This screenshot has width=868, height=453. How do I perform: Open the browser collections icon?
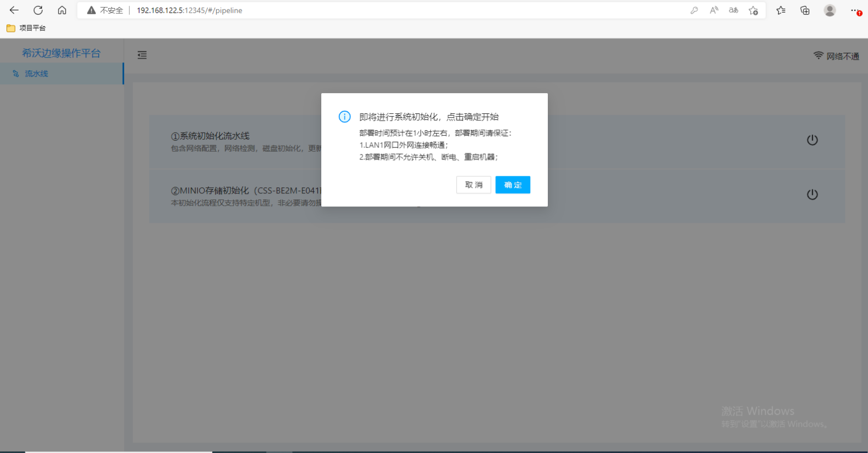point(805,10)
